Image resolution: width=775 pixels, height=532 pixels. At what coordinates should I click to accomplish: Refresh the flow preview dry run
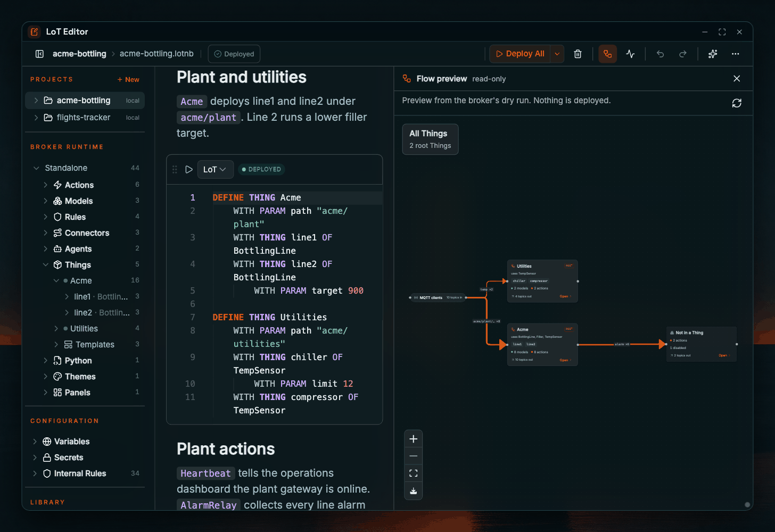pos(737,103)
